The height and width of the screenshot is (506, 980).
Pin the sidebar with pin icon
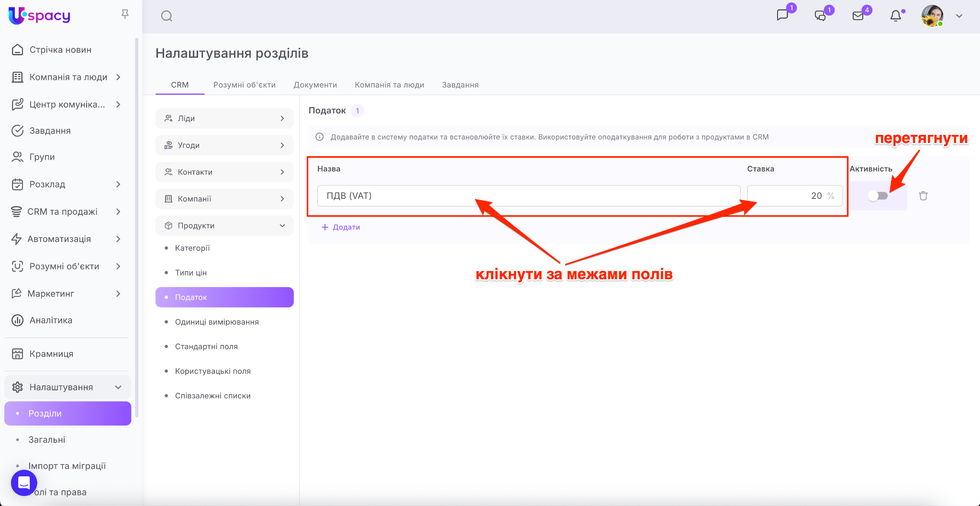point(125,14)
